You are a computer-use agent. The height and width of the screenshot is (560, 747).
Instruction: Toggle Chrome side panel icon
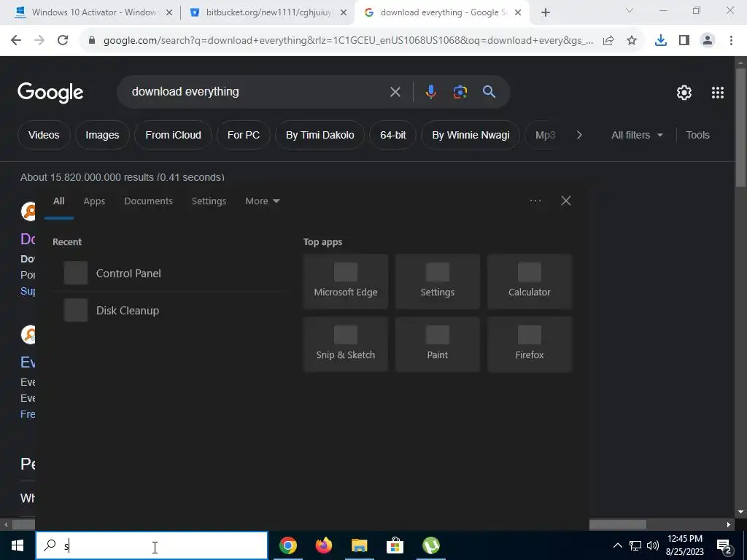click(x=684, y=41)
